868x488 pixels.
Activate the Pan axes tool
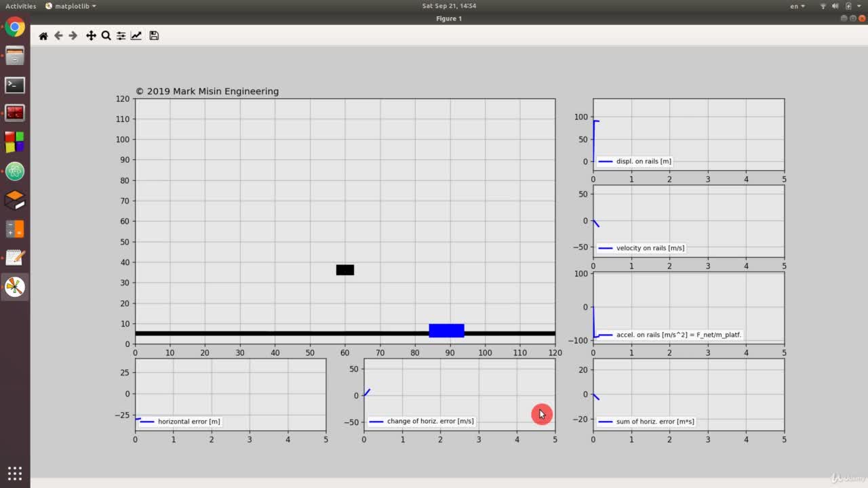(91, 36)
